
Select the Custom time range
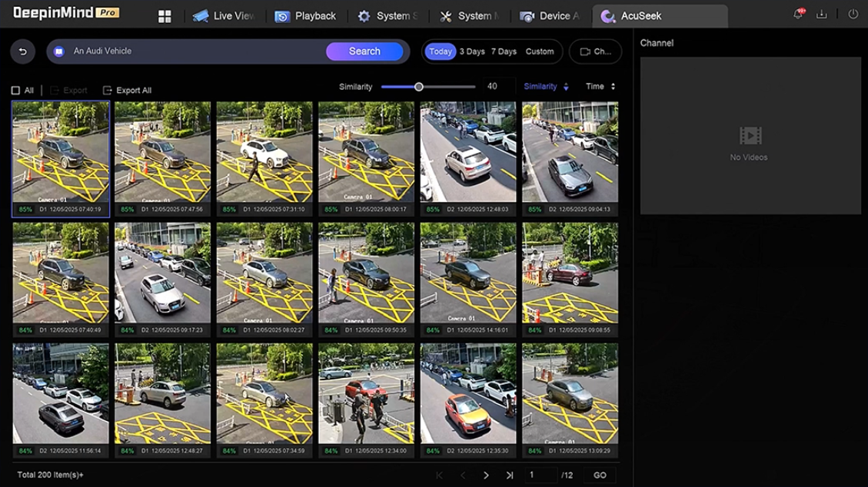540,51
